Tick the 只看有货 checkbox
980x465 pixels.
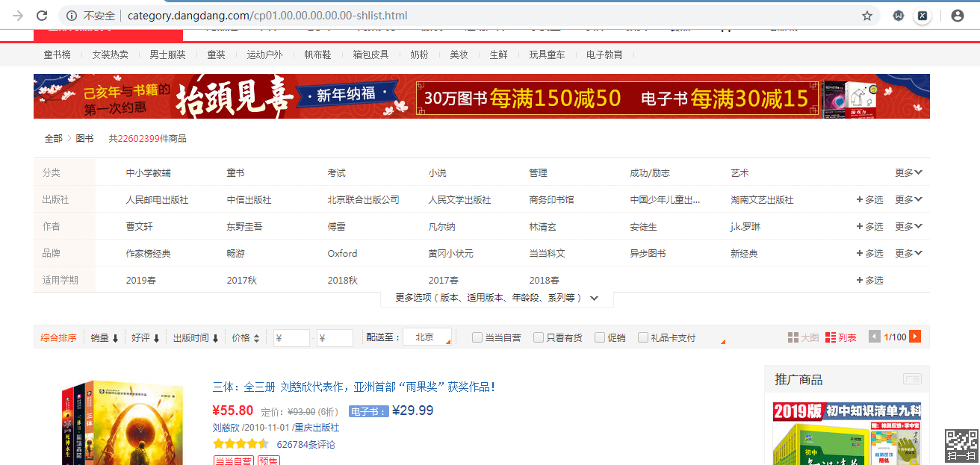click(538, 337)
